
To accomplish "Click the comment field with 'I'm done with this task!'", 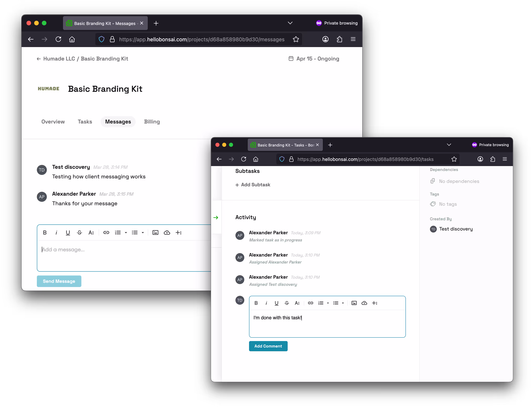I will (327, 323).
